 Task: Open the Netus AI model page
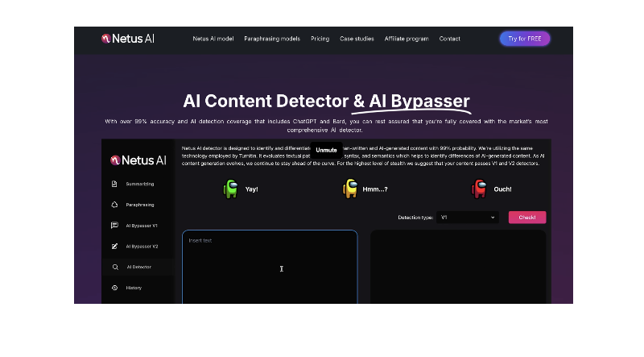coord(213,39)
